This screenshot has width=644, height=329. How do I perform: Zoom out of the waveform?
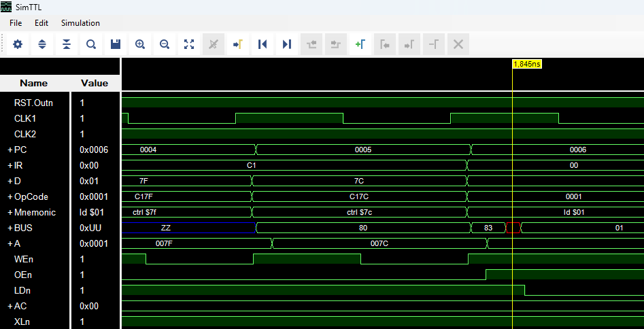165,44
